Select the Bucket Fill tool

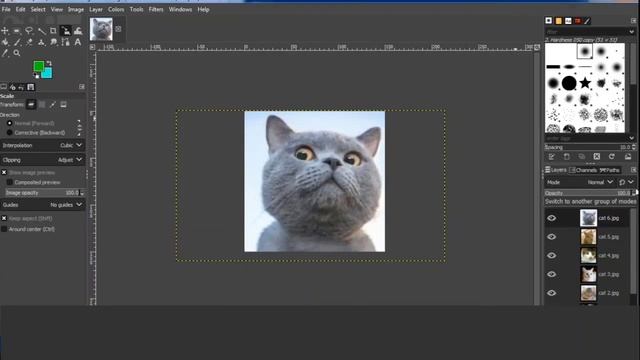pos(5,42)
